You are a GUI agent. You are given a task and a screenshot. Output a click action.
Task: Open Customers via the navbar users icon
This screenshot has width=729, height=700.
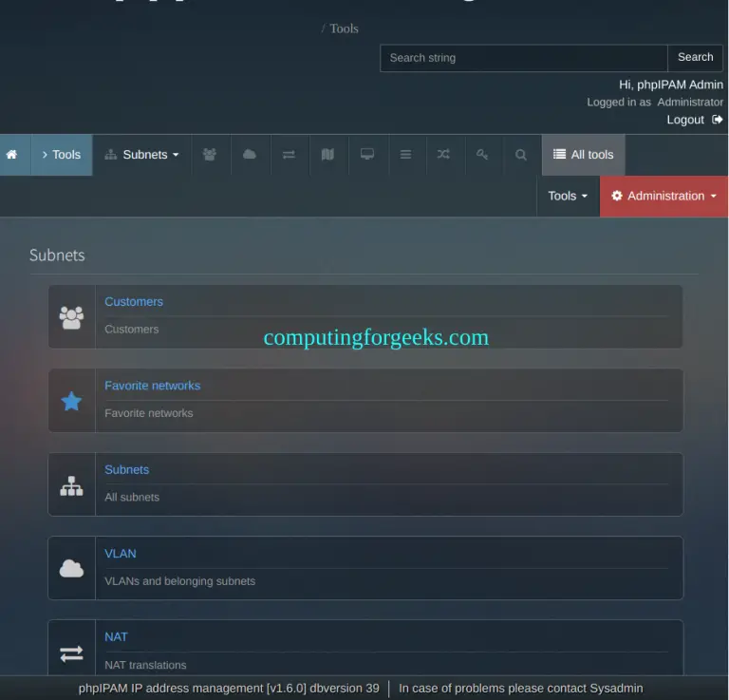[x=210, y=155]
